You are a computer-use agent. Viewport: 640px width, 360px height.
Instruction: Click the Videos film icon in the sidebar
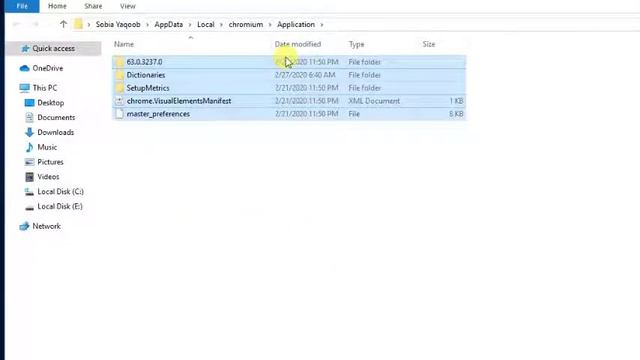coord(29,177)
